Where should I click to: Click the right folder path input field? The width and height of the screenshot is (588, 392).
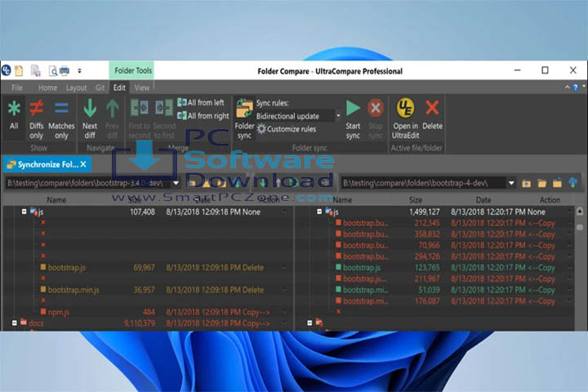(x=423, y=183)
